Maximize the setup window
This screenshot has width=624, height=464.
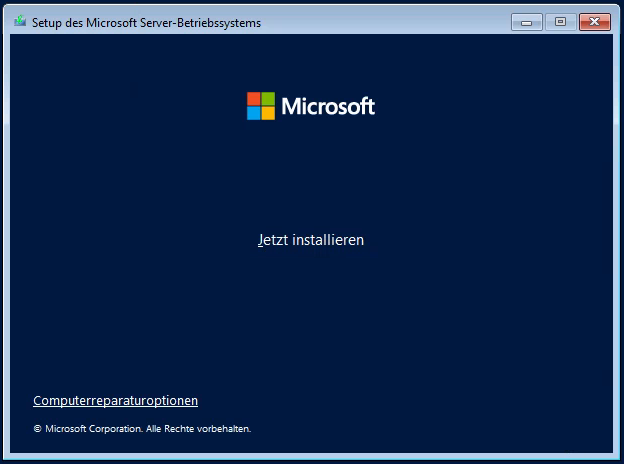pos(560,22)
